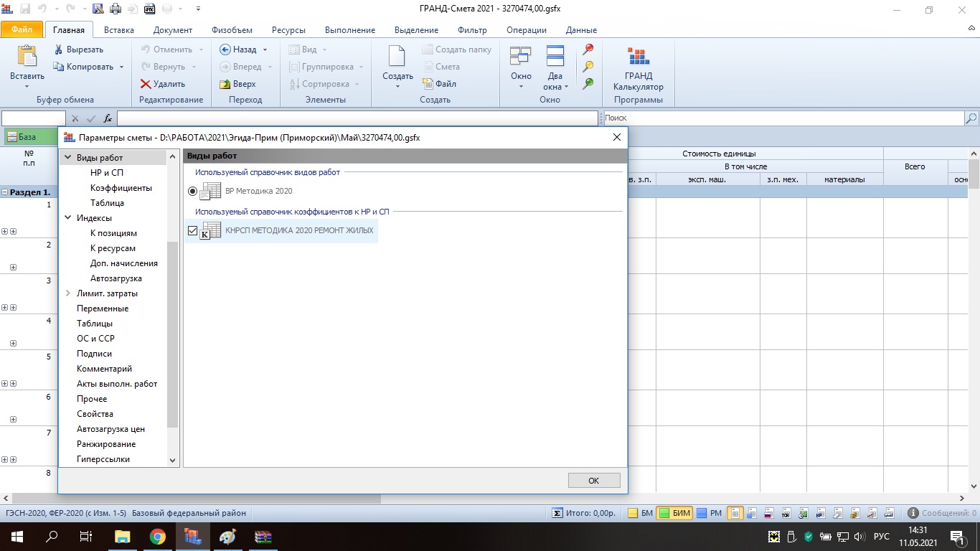Open Google Chrome from the taskbar

pyautogui.click(x=157, y=537)
